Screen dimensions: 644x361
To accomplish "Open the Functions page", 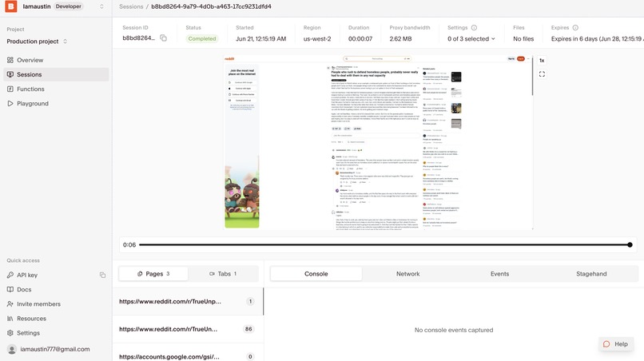I will coord(30,89).
